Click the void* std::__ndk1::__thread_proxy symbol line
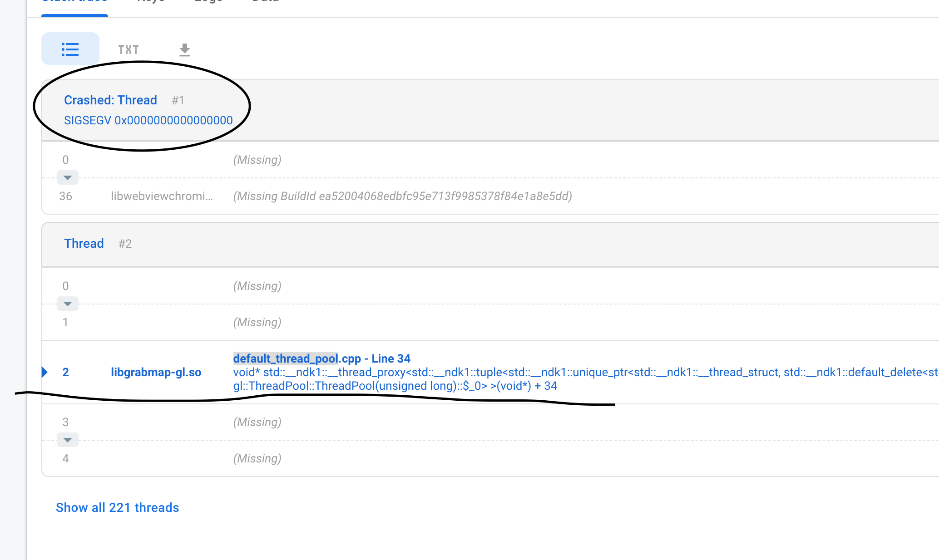This screenshot has width=939, height=560. [586, 372]
